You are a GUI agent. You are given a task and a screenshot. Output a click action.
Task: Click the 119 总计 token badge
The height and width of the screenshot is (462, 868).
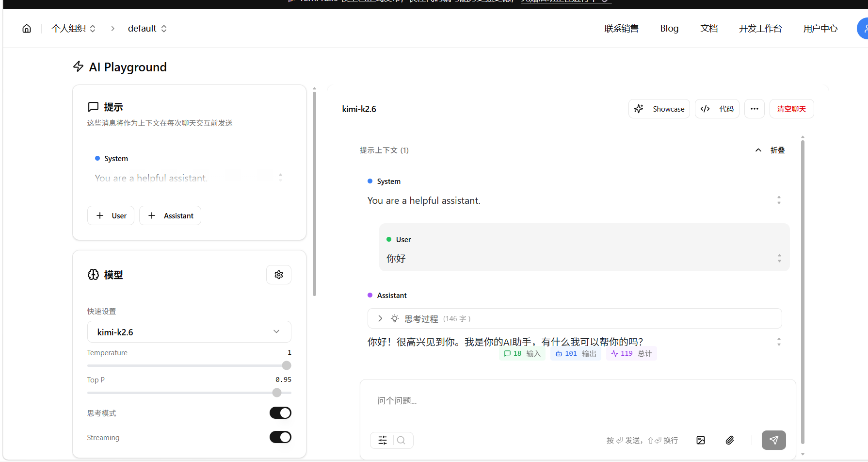631,354
